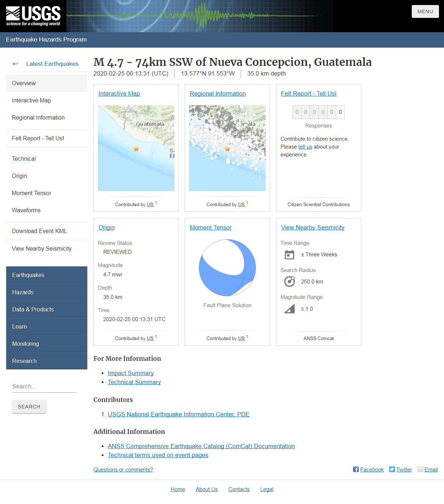This screenshot has width=444, height=504.
Task: Open ANSS ComCat Documentation link
Action: [201, 446]
